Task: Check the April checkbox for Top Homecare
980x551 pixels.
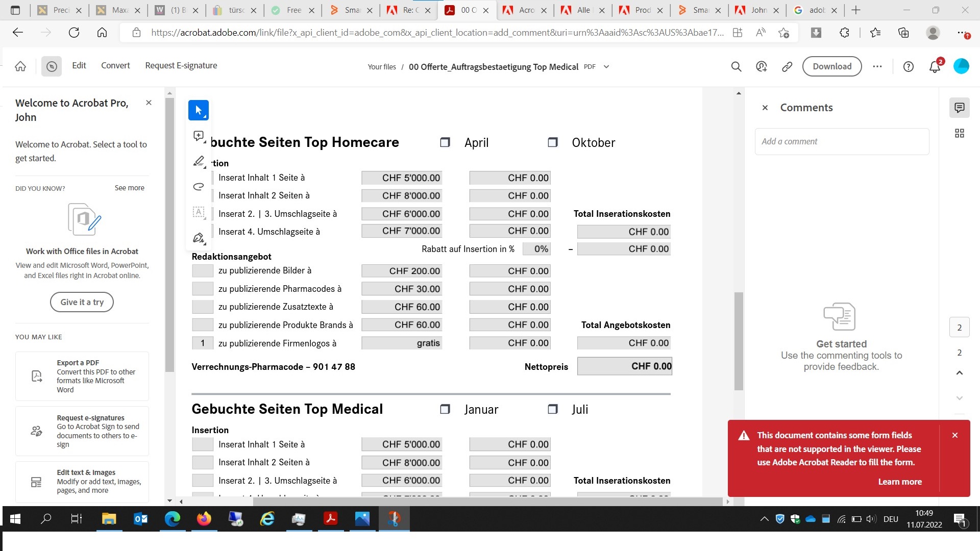Action: (445, 142)
